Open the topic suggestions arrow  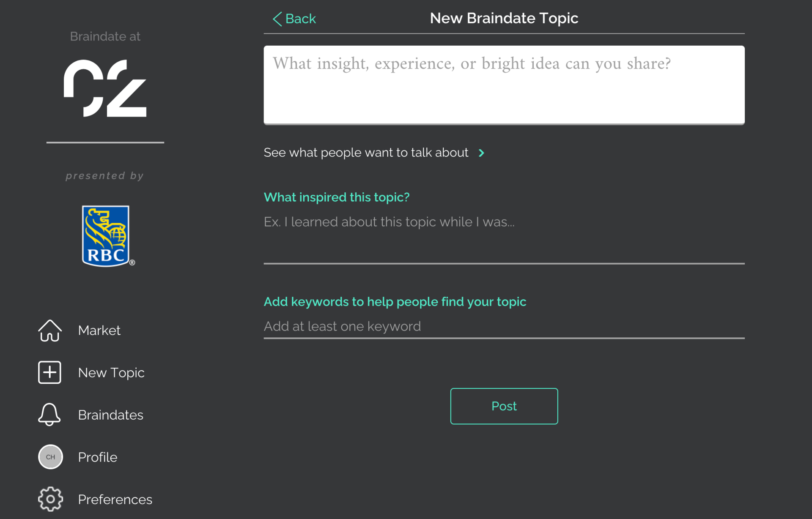point(482,153)
